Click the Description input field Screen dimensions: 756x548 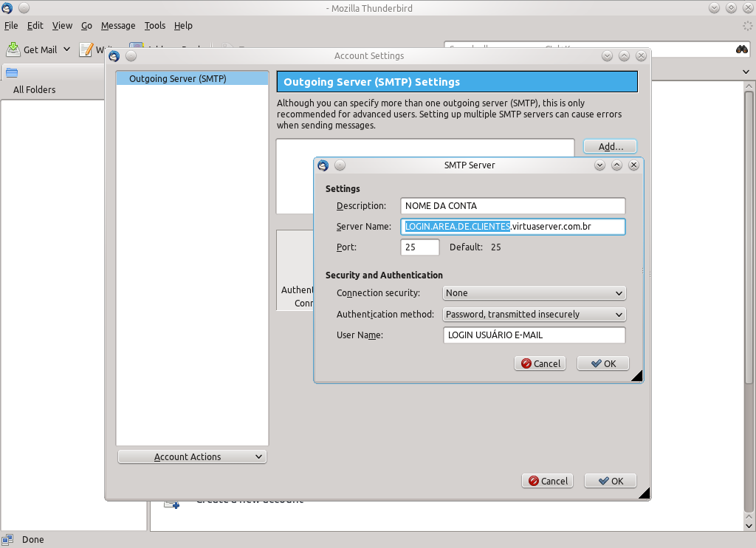coord(513,206)
